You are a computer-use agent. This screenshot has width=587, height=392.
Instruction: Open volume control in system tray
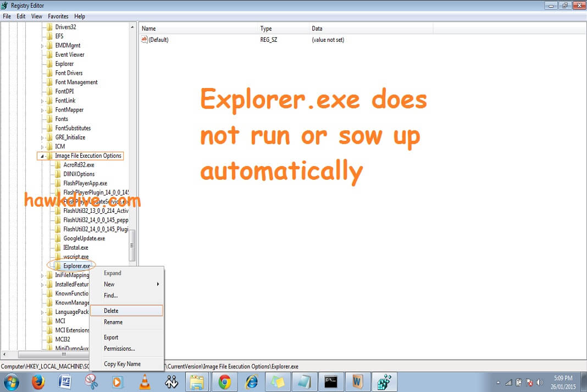pyautogui.click(x=539, y=382)
